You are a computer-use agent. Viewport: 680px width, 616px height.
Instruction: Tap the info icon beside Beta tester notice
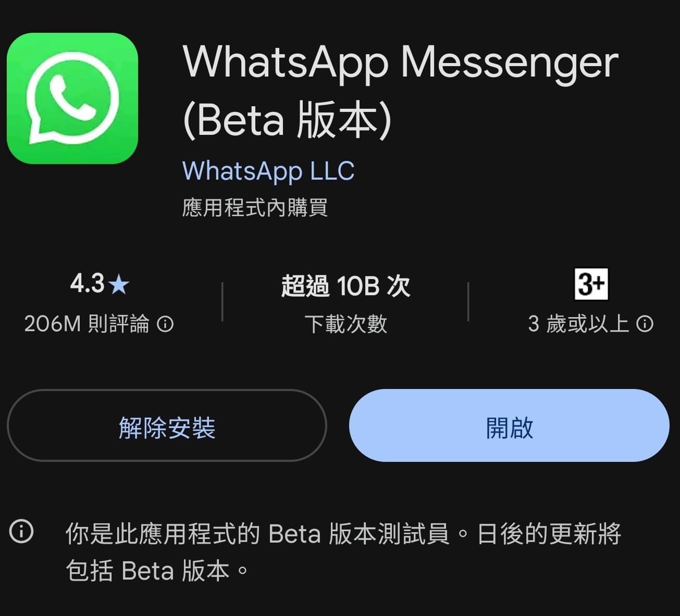click(x=22, y=531)
